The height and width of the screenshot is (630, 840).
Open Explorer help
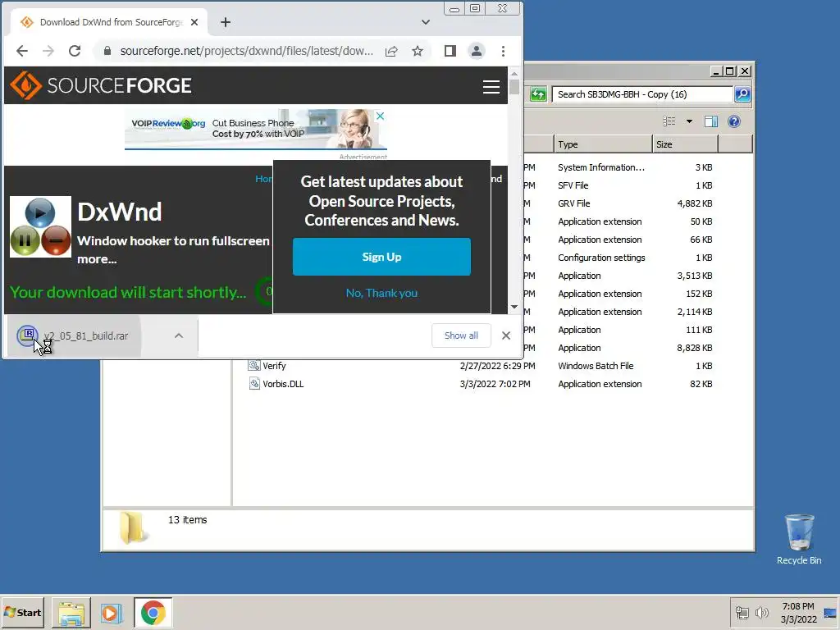click(x=734, y=121)
